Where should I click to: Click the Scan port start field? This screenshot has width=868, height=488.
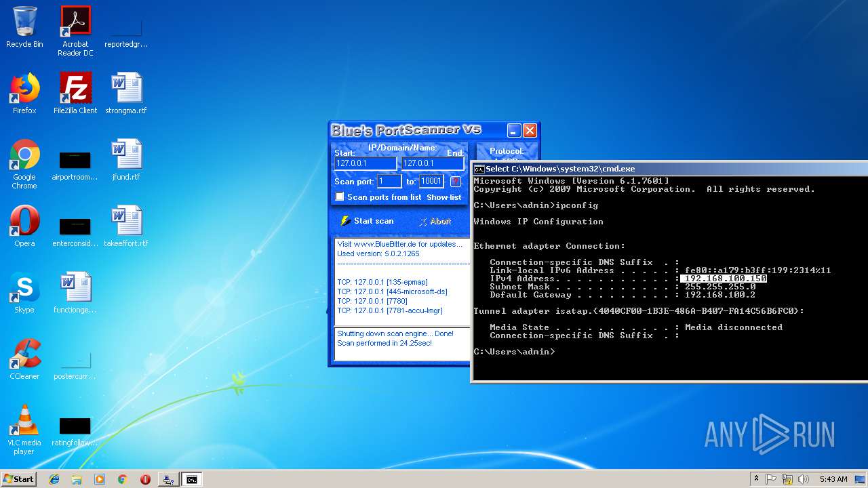click(x=389, y=181)
